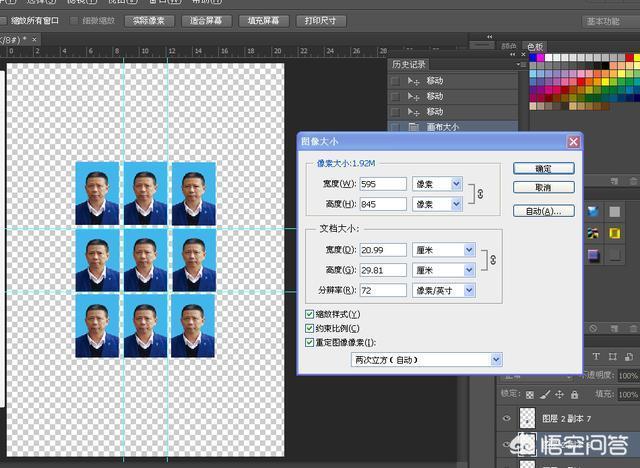This screenshot has width=640, height=468.
Task: Switch to the 色板 panel tab
Action: [536, 47]
